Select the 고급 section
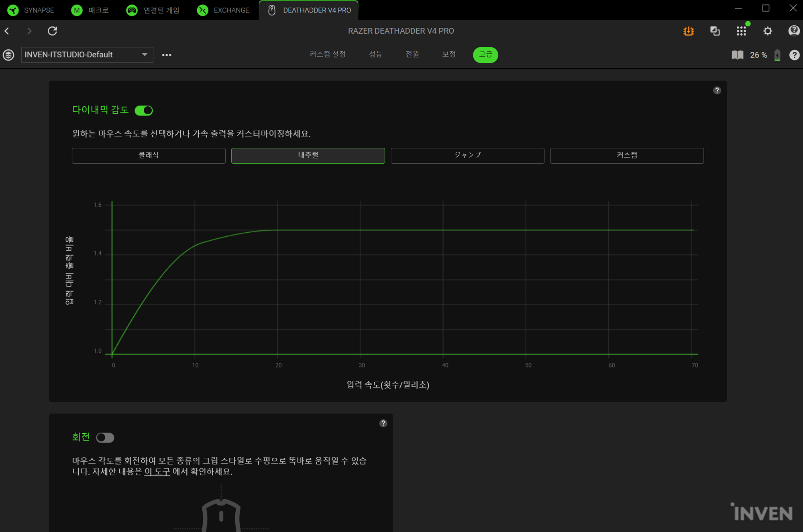The image size is (803, 532). (x=485, y=55)
